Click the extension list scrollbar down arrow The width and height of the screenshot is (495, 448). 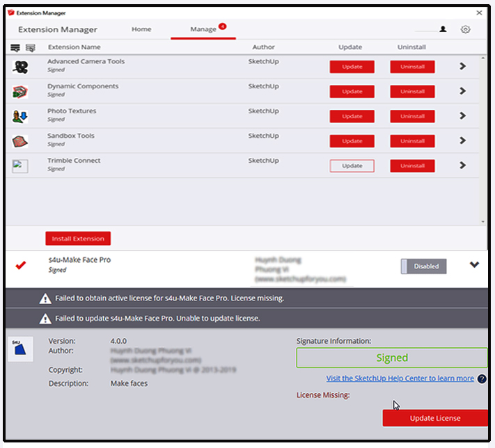click(484, 221)
